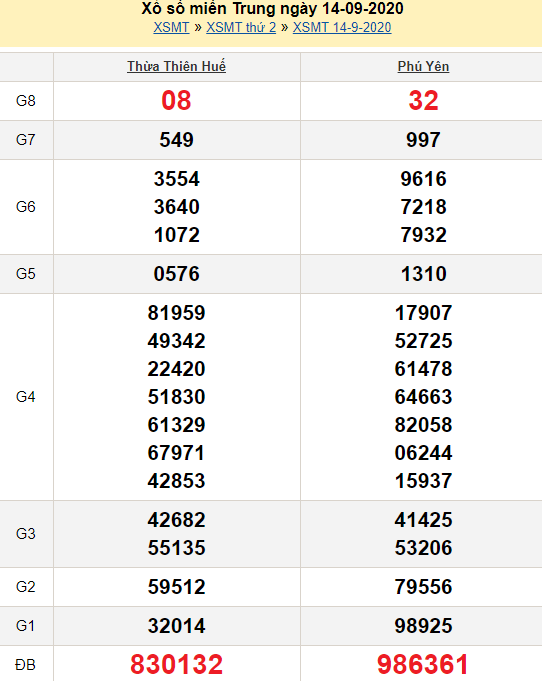Click the G1 number 98925

(x=423, y=626)
